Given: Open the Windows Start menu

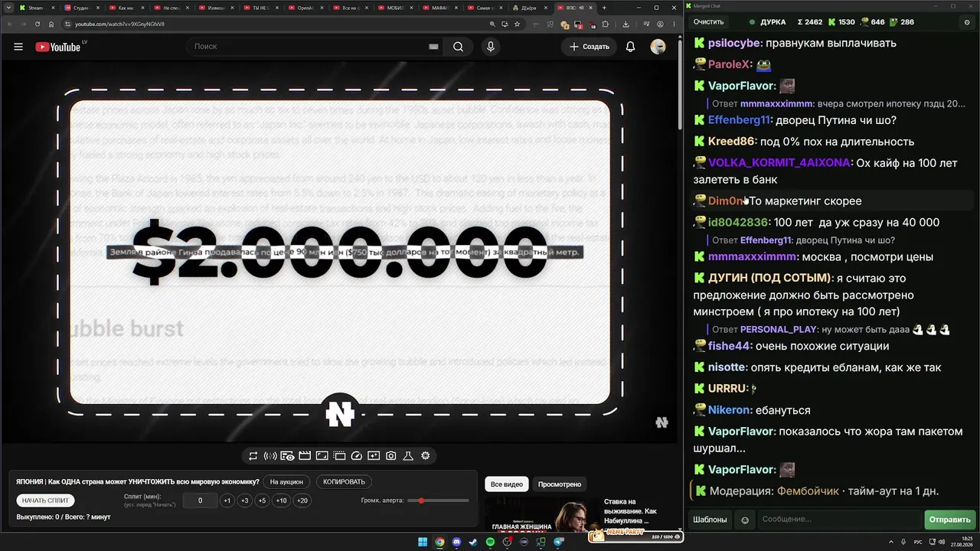Looking at the screenshot, I should [422, 543].
